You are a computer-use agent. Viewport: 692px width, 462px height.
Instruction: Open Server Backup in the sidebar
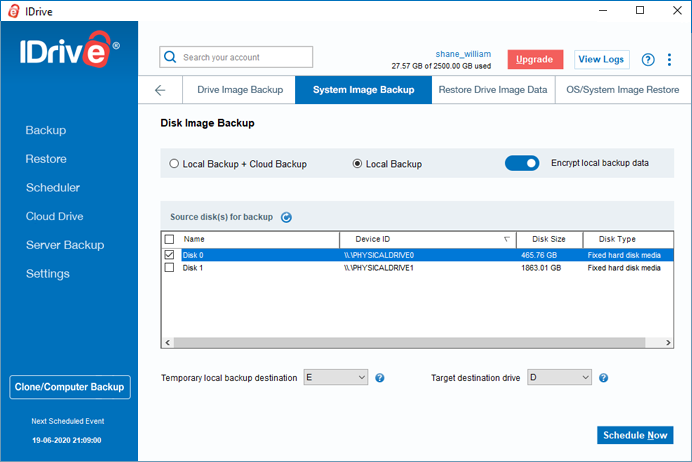pyautogui.click(x=65, y=245)
